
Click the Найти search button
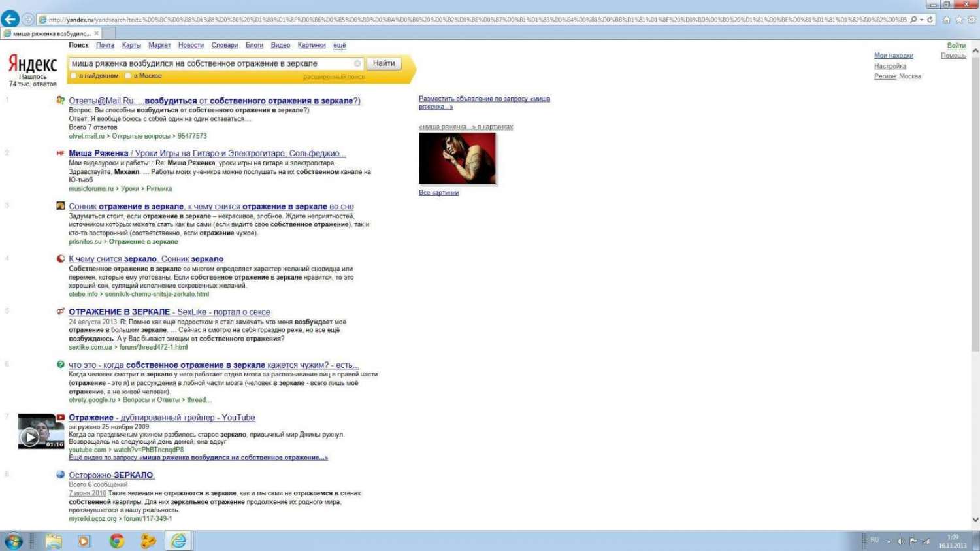384,63
